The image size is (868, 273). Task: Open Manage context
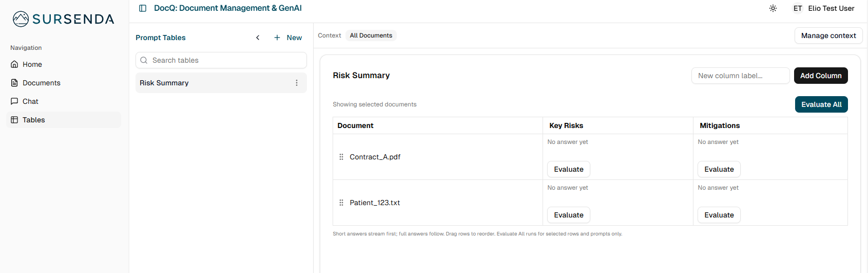point(828,35)
